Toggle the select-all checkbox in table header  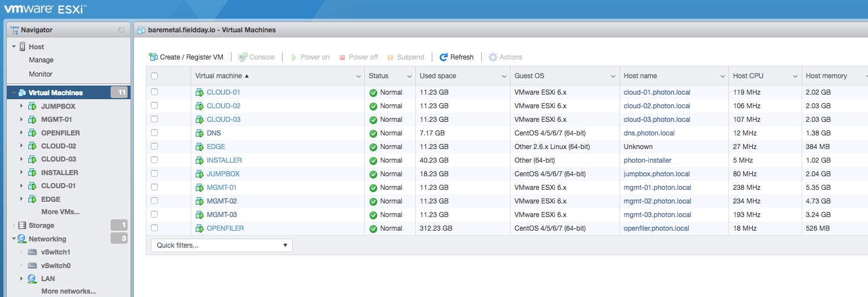tap(154, 76)
